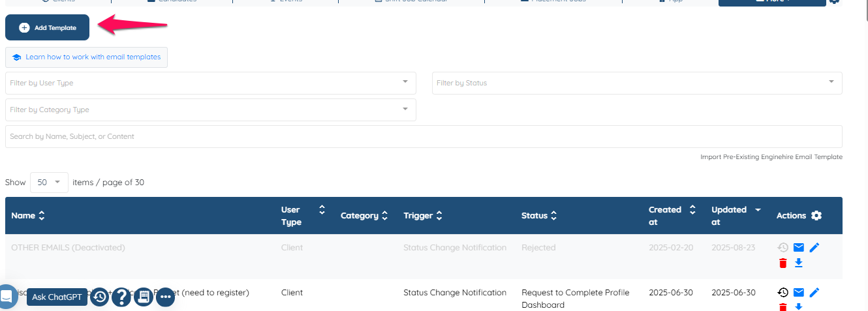Focus the Search by Name, Subject, or Content field
Viewport: 868px width, 311px height.
coord(424,136)
